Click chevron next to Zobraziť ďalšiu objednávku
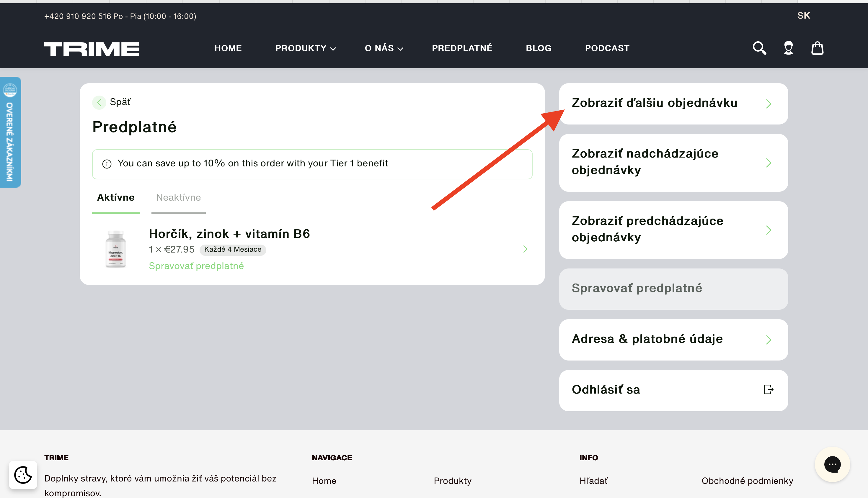This screenshot has height=498, width=868. pyautogui.click(x=769, y=104)
